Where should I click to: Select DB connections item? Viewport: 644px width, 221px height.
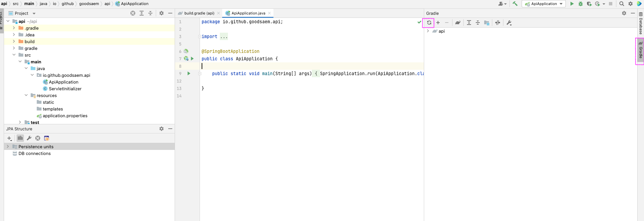pos(34,153)
